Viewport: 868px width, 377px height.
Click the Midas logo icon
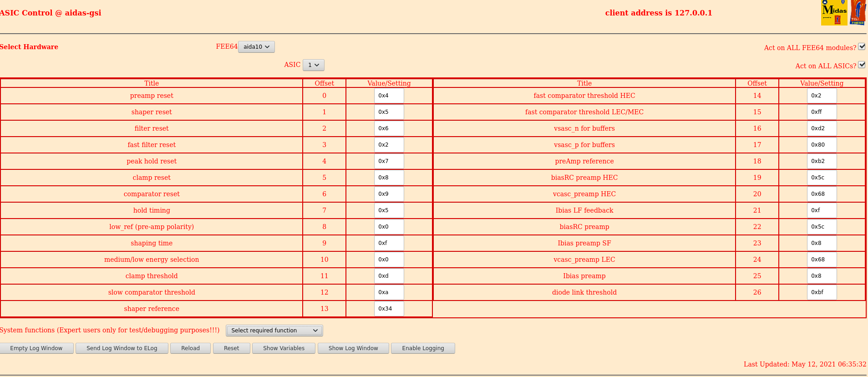pos(834,13)
